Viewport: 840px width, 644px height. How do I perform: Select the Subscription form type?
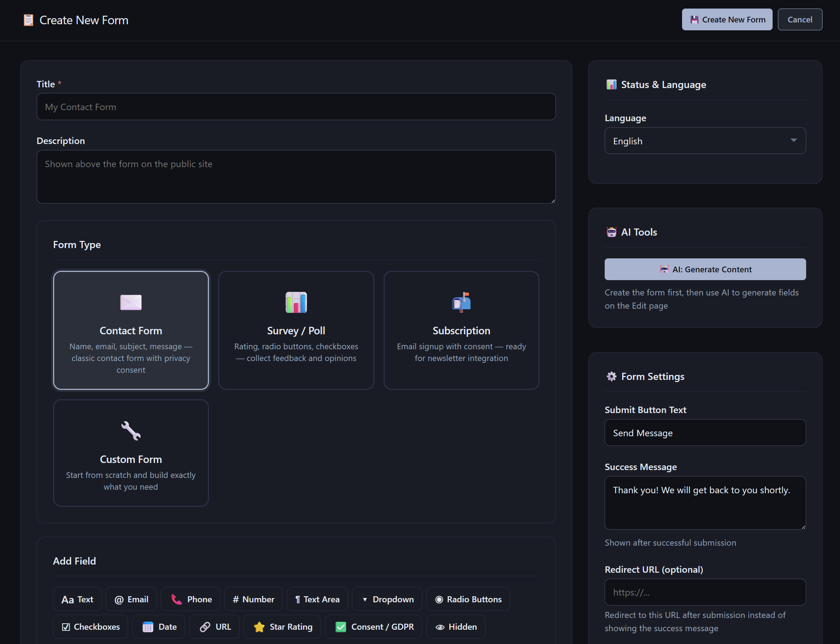(461, 330)
